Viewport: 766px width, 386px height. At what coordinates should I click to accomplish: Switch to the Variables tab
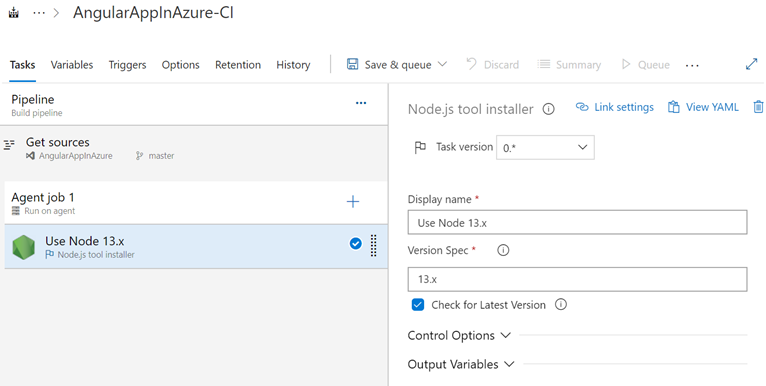(x=72, y=64)
